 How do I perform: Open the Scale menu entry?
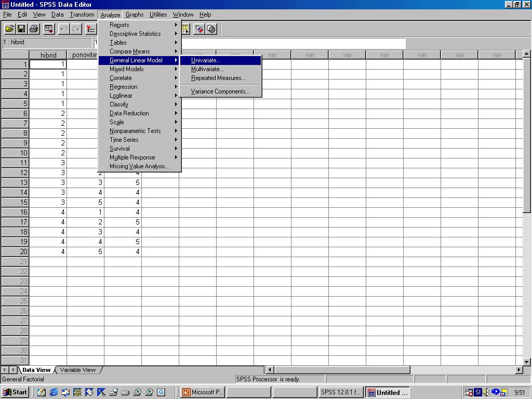pos(139,122)
